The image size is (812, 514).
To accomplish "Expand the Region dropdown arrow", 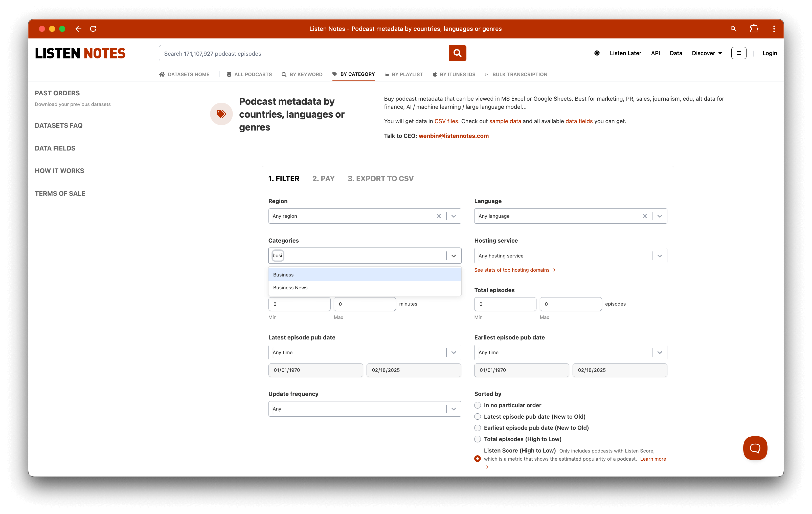I will pyautogui.click(x=454, y=216).
